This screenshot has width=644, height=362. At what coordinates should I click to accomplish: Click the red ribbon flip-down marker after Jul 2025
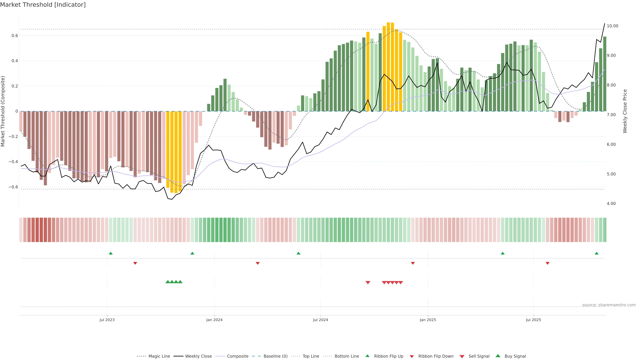coord(548,263)
